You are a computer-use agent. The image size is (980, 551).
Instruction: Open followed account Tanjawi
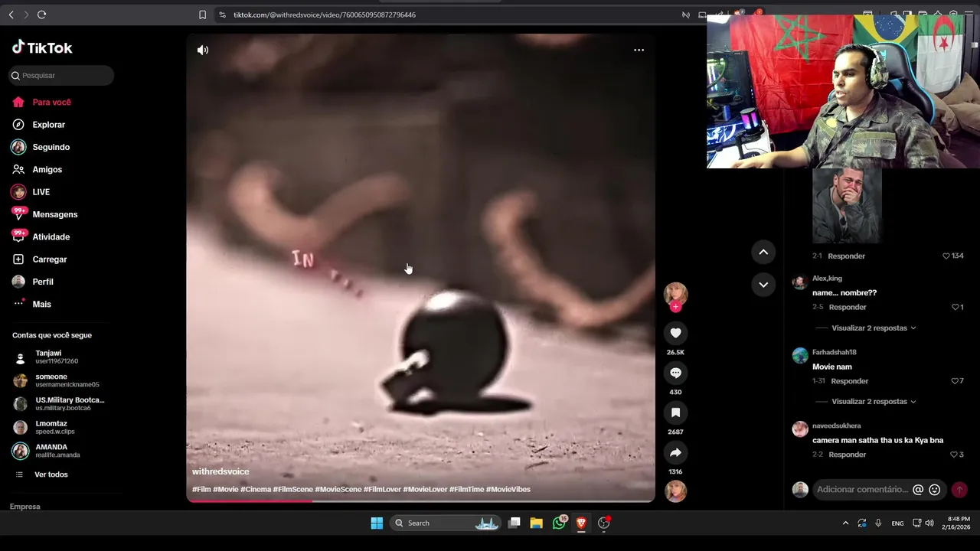(x=57, y=357)
